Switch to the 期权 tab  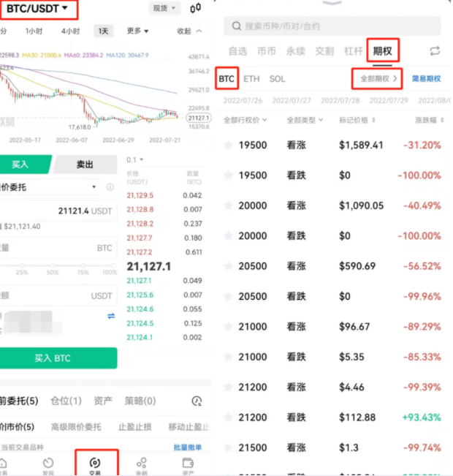[x=382, y=51]
